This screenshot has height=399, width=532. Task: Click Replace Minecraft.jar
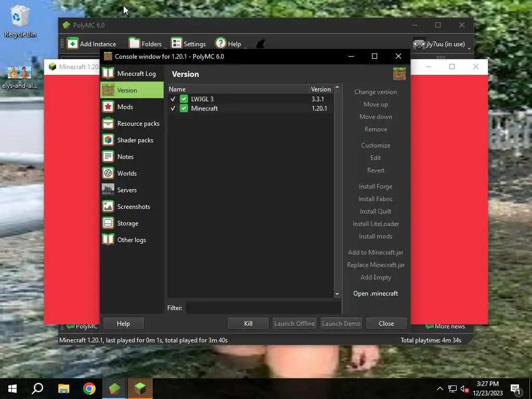(x=376, y=265)
